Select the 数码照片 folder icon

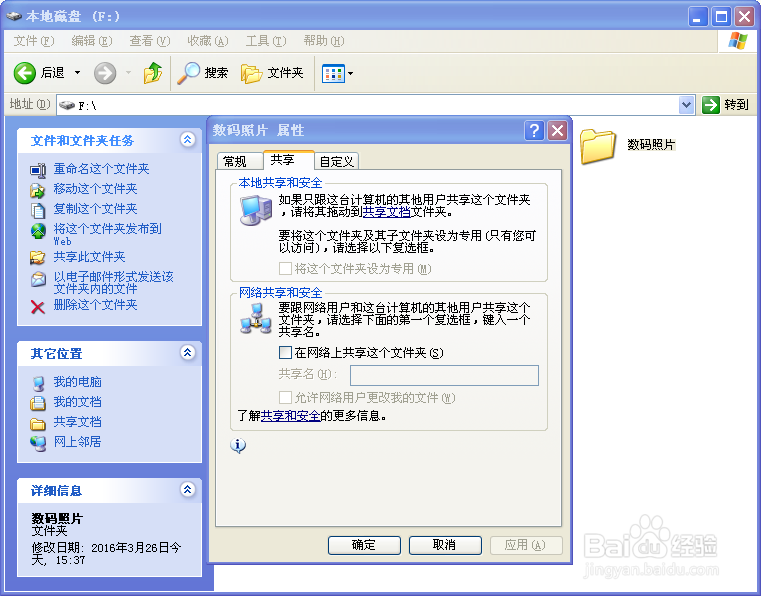(597, 146)
